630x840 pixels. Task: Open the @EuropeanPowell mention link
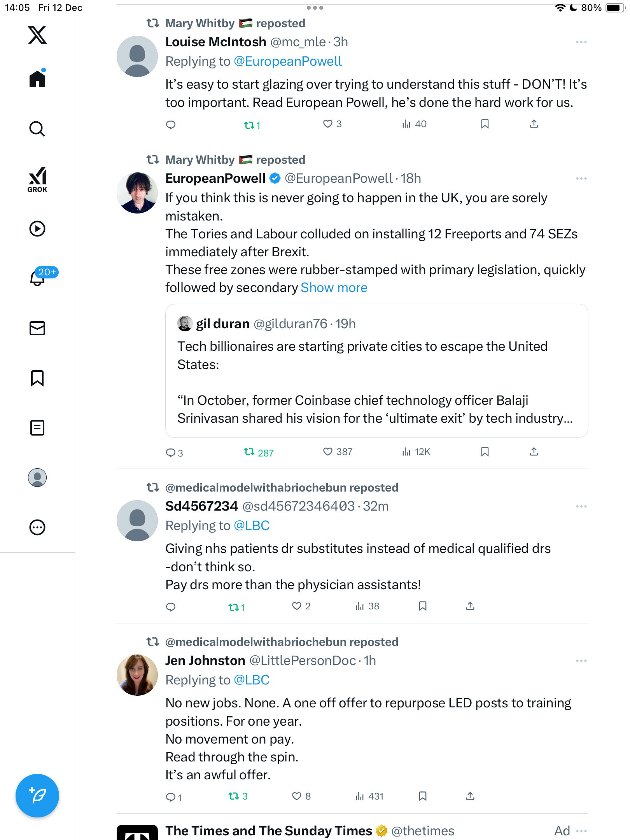pyautogui.click(x=287, y=61)
